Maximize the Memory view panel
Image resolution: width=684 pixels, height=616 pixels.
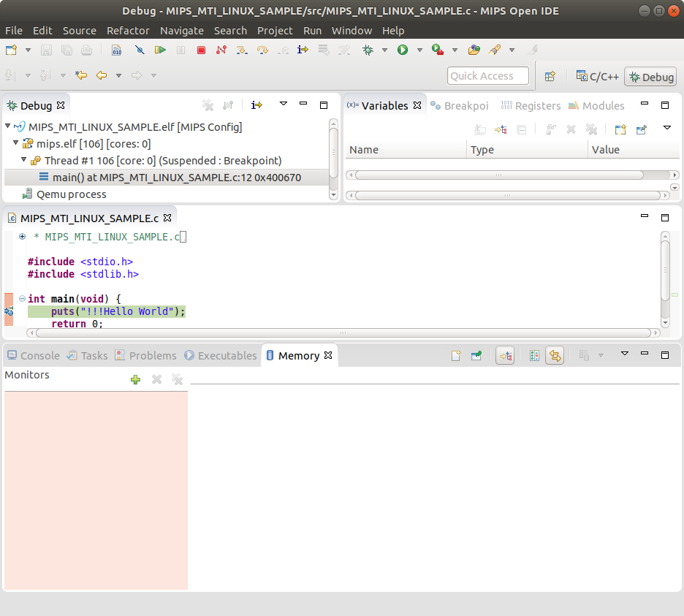(665, 355)
